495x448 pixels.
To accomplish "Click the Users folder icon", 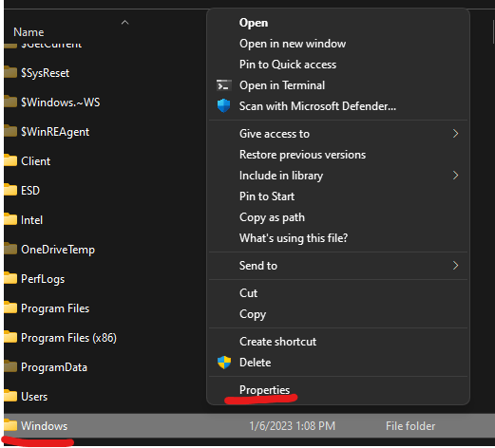I will (10, 396).
